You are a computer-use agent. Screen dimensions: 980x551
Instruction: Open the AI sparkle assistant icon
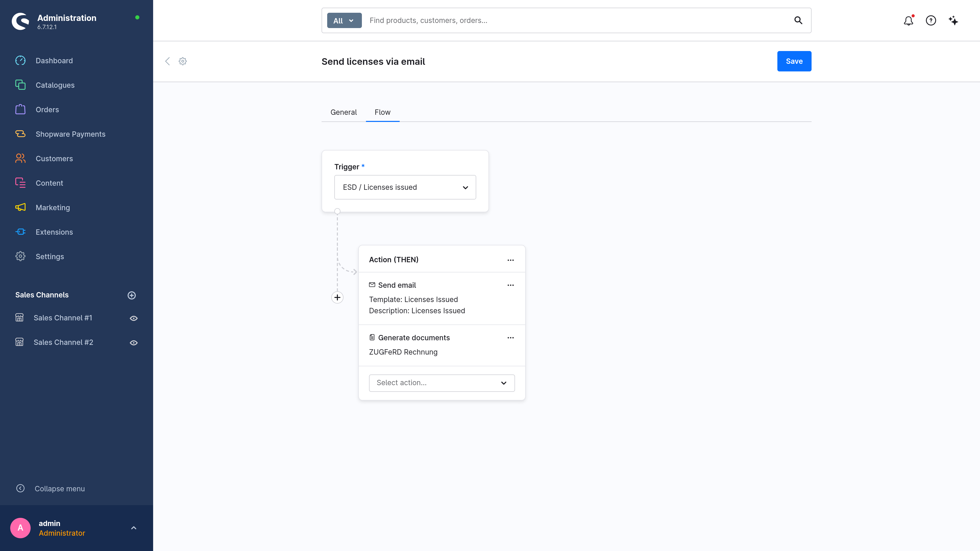(x=953, y=20)
